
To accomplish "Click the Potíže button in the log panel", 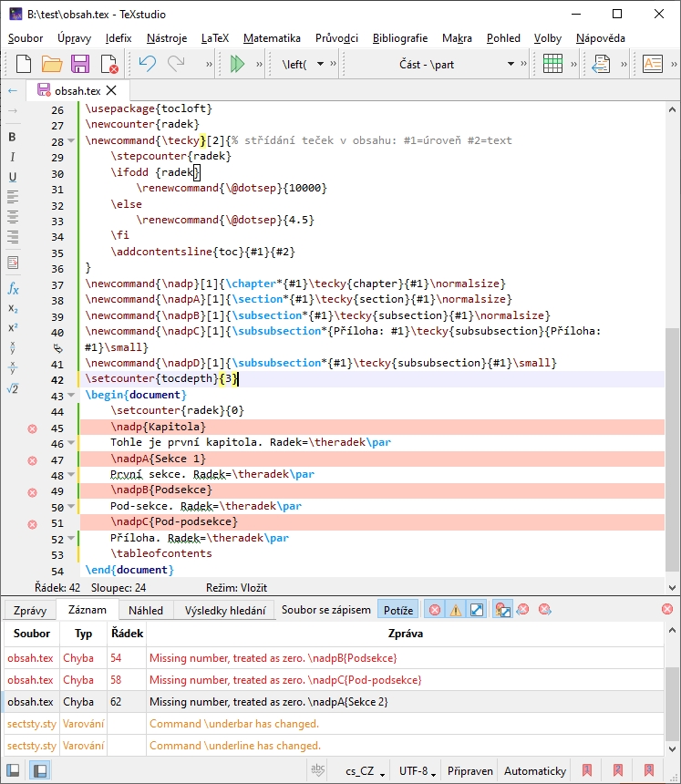I will (398, 610).
